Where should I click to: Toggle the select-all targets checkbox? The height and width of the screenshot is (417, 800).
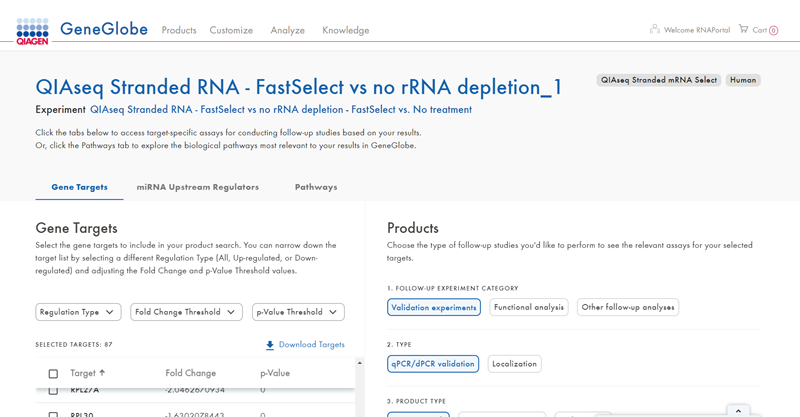tap(53, 374)
